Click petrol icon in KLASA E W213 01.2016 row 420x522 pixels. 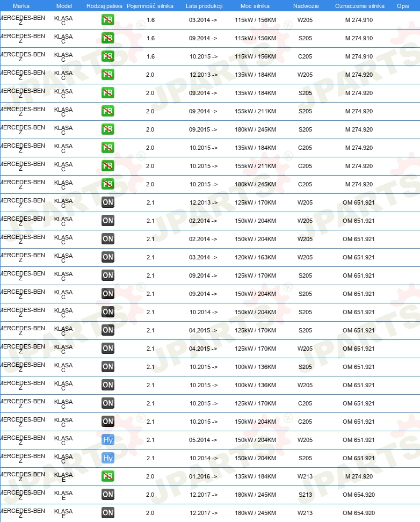107,476
